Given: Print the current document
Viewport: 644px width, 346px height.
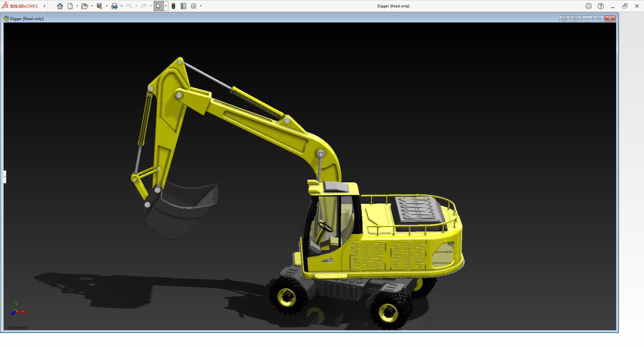Looking at the screenshot, I should (114, 6).
